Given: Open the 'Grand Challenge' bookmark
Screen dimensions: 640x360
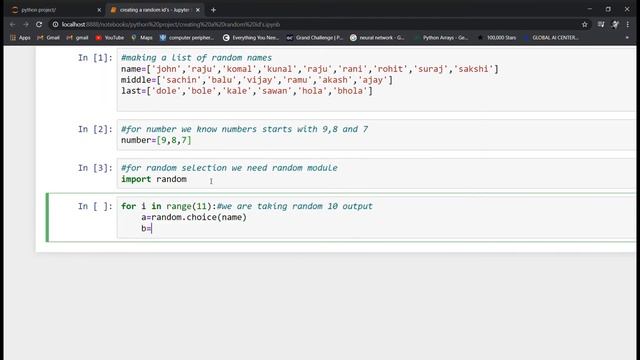Looking at the screenshot, I should pos(315,38).
